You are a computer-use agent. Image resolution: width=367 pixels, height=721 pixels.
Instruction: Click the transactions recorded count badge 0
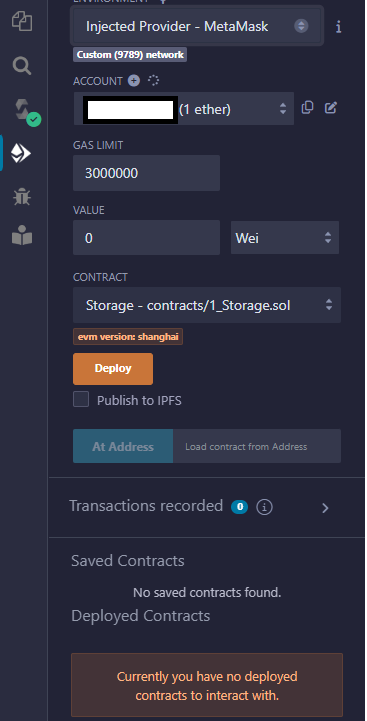click(x=239, y=507)
